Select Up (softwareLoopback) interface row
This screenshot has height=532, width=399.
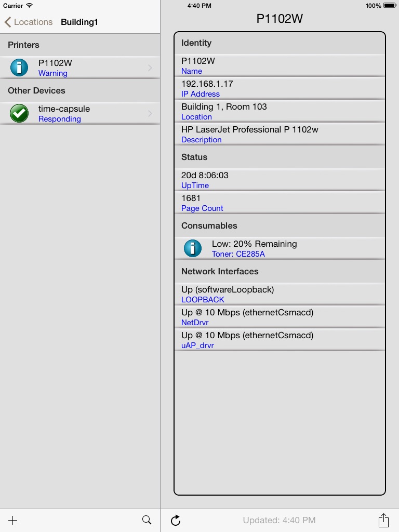click(280, 294)
